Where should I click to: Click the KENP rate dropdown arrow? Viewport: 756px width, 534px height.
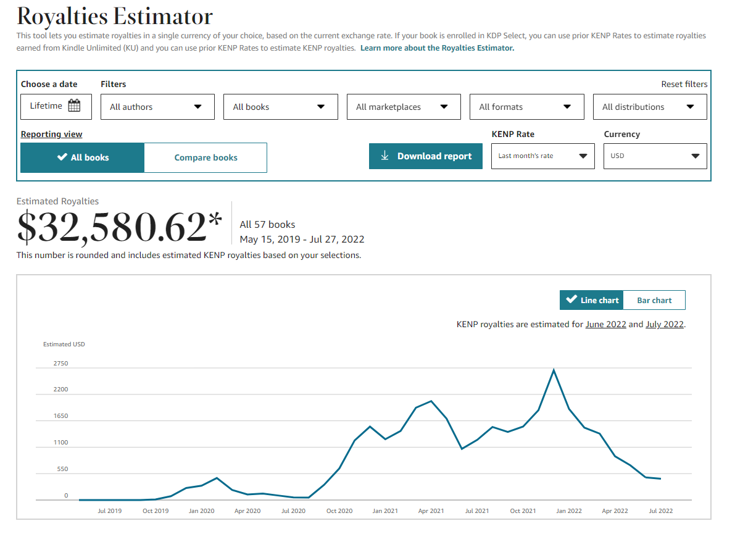(x=583, y=156)
